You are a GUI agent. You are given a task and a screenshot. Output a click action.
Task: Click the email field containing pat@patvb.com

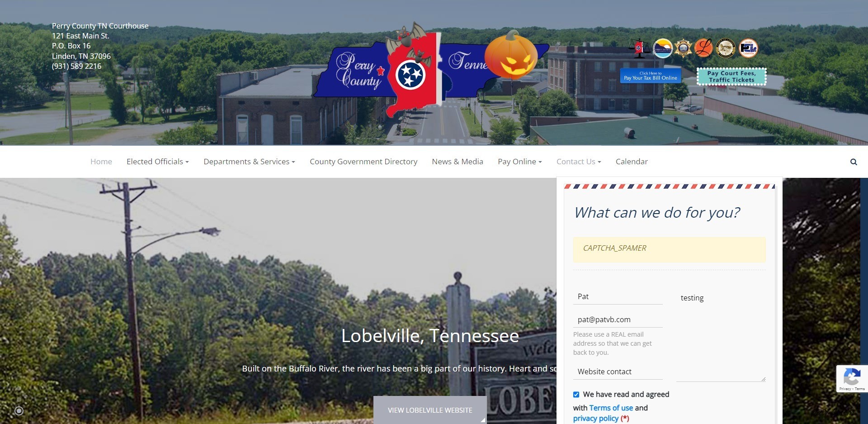[x=618, y=319]
